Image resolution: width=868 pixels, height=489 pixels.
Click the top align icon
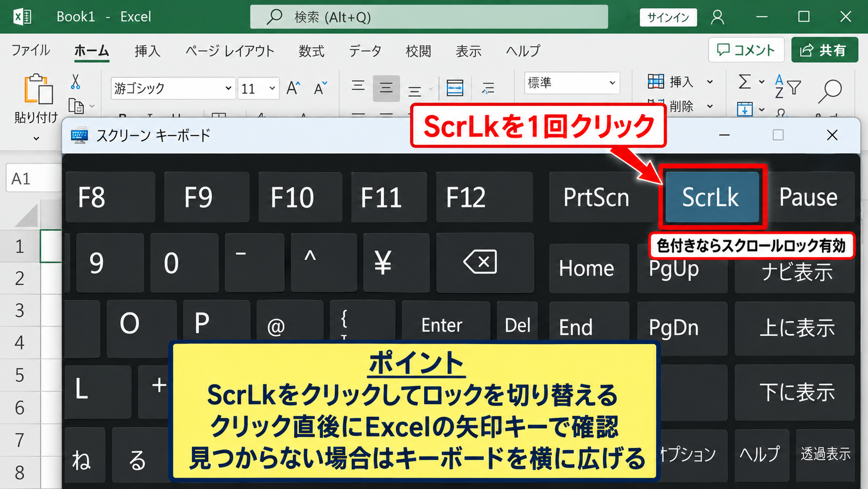(x=358, y=86)
